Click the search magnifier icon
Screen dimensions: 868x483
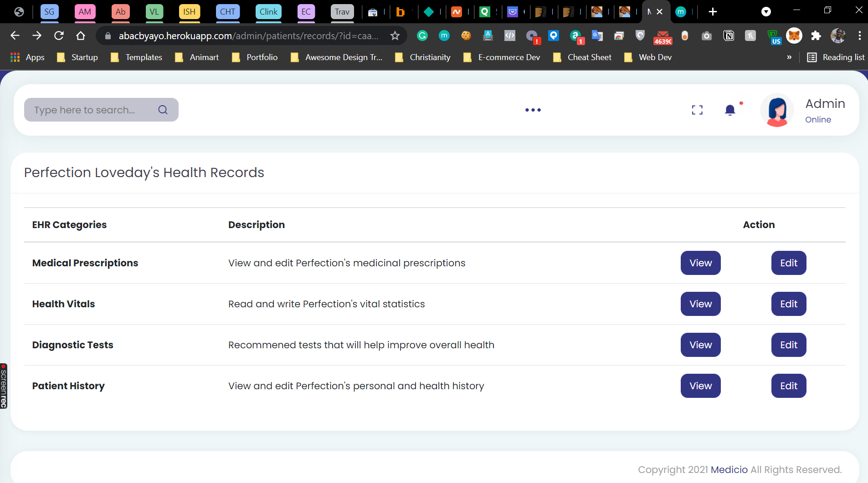(x=163, y=110)
